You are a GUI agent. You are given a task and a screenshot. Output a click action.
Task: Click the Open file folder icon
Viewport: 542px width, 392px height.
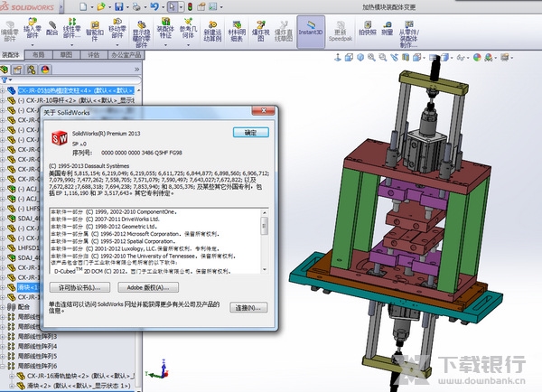pyautogui.click(x=100, y=6)
